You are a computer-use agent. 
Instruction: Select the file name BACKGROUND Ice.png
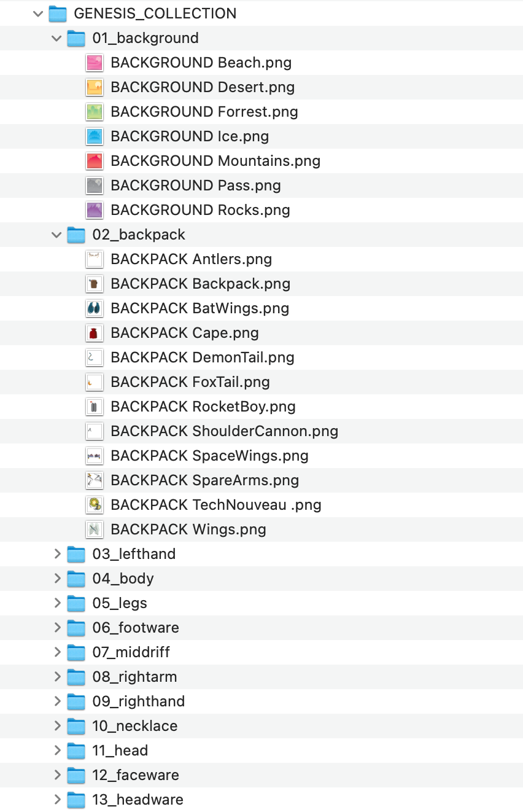coord(190,136)
